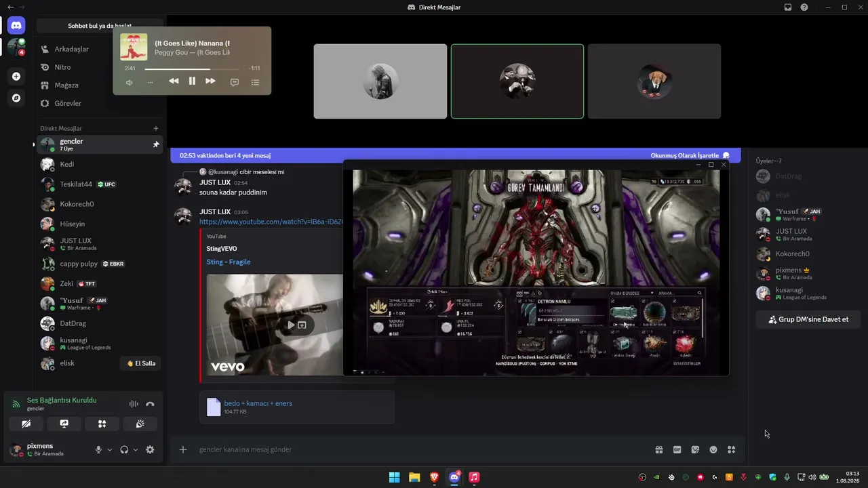
Task: Open the attachment plus button in message bar
Action: pyautogui.click(x=183, y=449)
